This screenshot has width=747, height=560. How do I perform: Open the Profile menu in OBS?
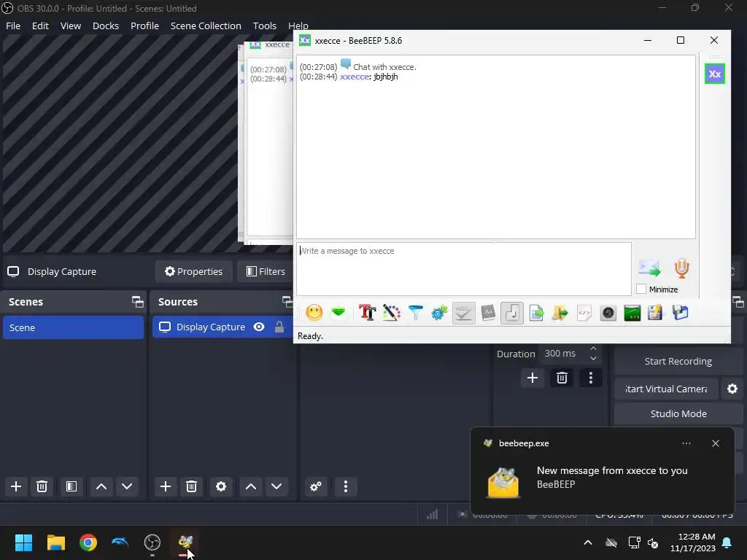145,26
